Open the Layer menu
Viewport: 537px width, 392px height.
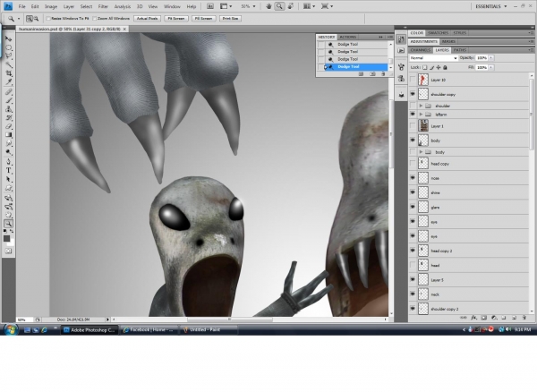pos(69,6)
